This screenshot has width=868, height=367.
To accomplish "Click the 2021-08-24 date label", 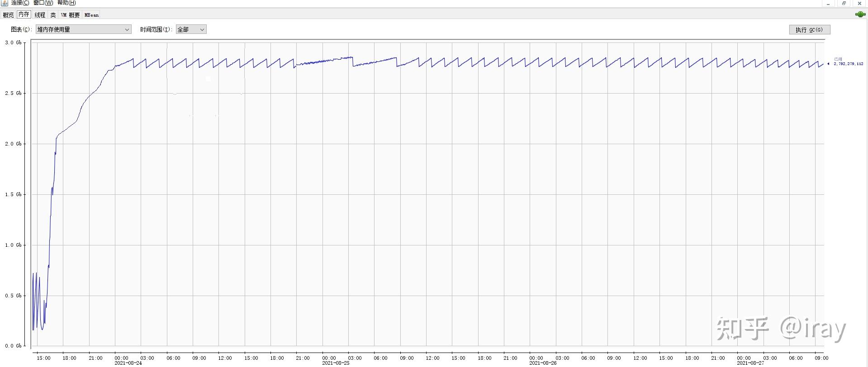I will pos(128,363).
